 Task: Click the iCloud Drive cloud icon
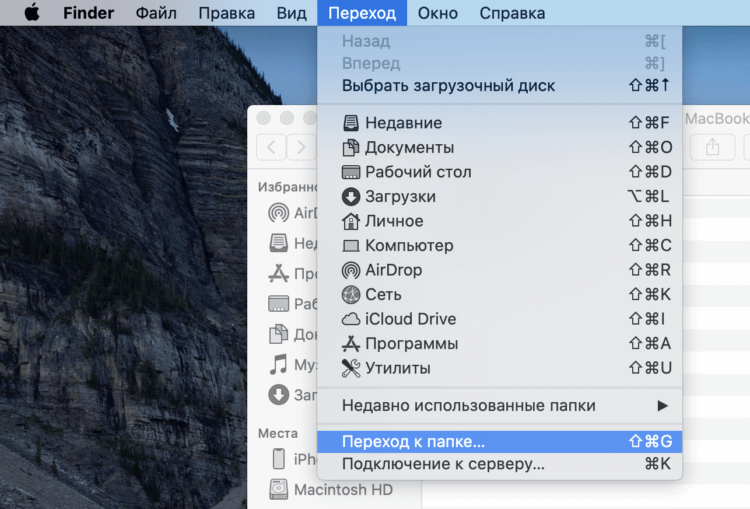(x=351, y=319)
